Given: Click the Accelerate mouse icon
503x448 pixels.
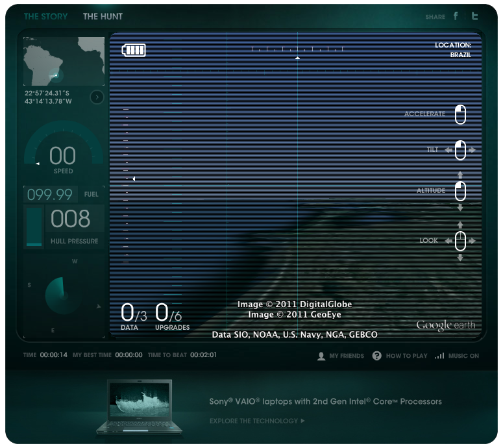Looking at the screenshot, I should coord(460,114).
